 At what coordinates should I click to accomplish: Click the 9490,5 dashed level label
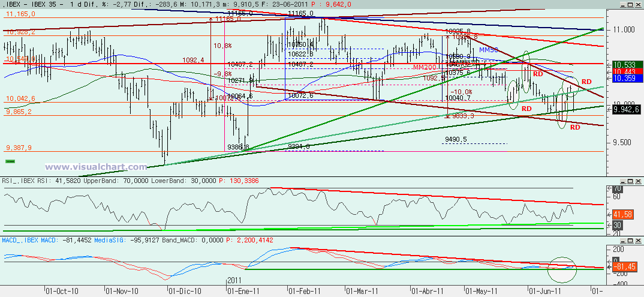coord(456,140)
